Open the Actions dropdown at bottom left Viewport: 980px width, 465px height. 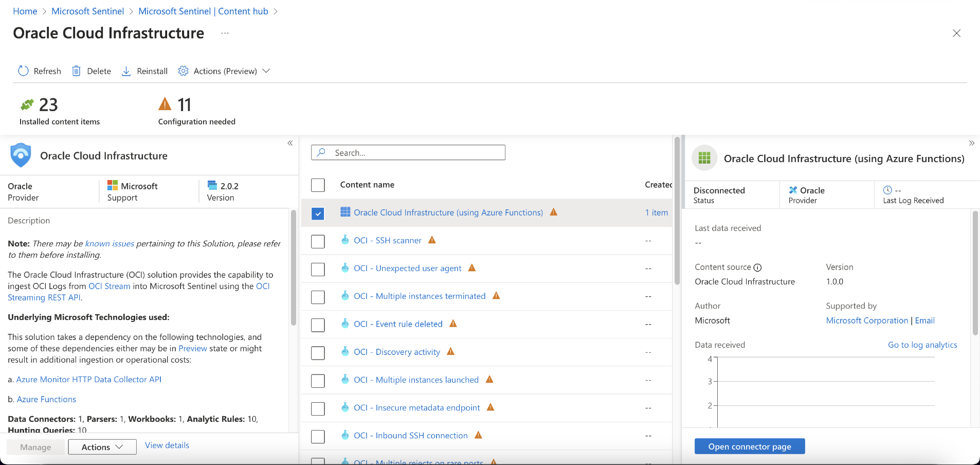click(x=102, y=446)
